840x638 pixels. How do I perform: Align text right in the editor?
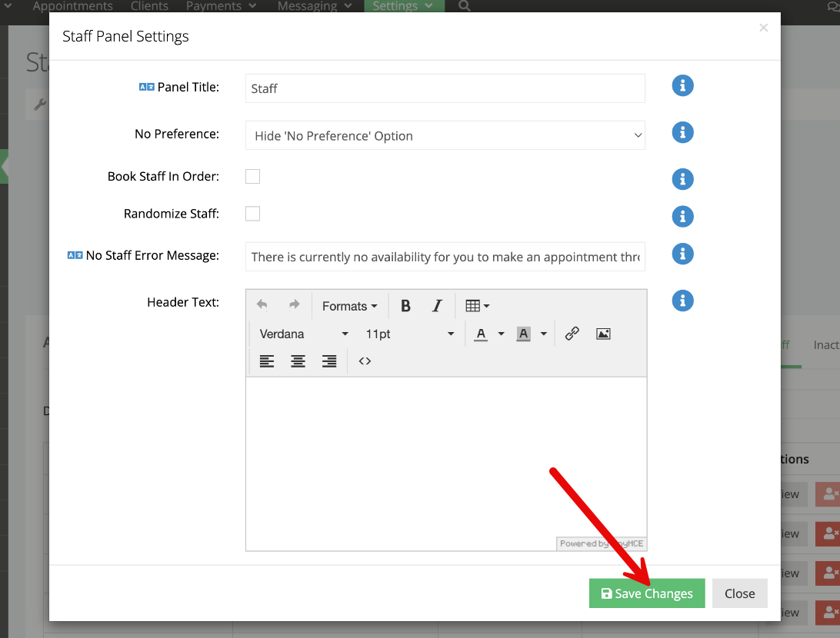click(x=329, y=361)
